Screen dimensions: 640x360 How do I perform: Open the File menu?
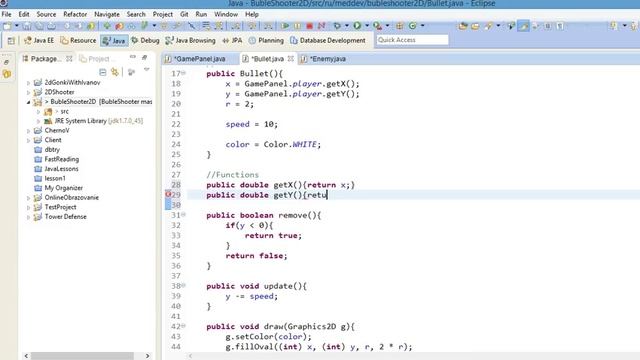[x=7, y=14]
